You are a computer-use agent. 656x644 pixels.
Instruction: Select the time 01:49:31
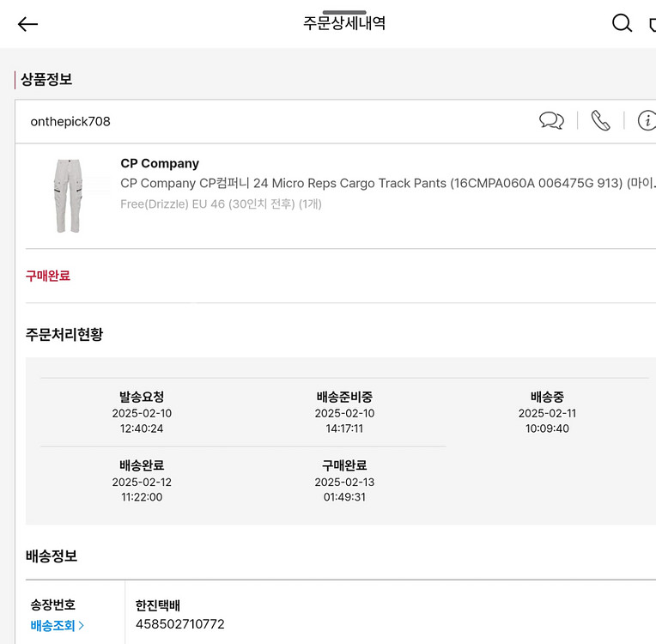[344, 497]
